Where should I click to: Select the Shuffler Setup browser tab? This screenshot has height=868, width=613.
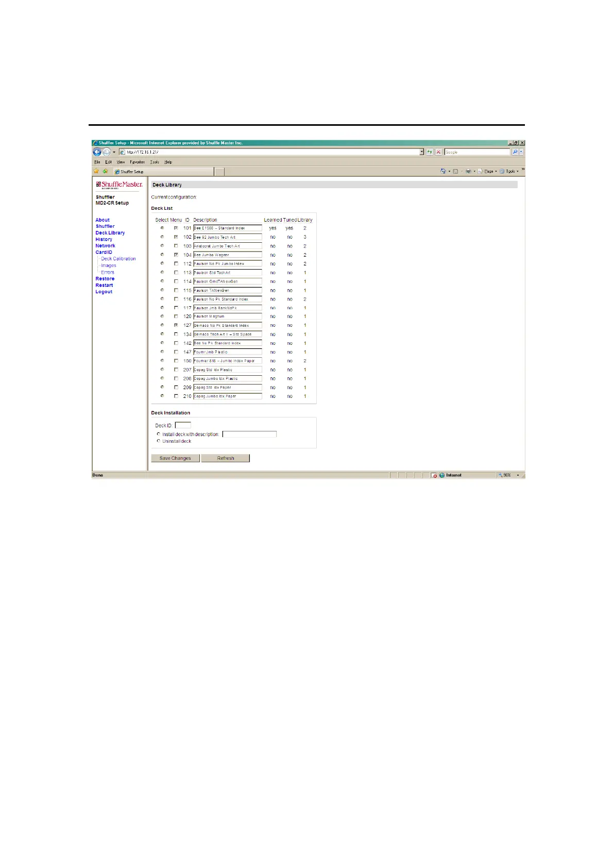pos(163,172)
